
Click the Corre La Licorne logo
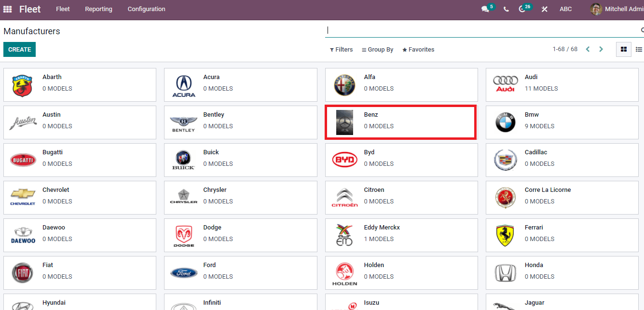pyautogui.click(x=506, y=198)
